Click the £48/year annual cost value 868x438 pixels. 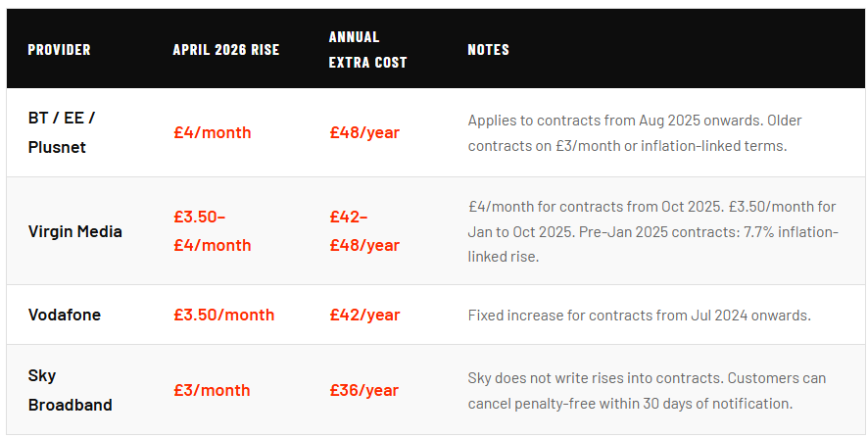coord(364,132)
